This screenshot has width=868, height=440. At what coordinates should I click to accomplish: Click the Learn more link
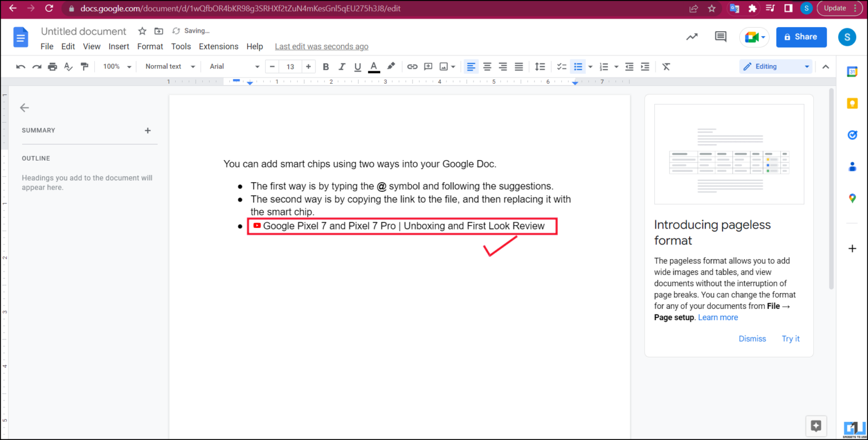pyautogui.click(x=718, y=317)
